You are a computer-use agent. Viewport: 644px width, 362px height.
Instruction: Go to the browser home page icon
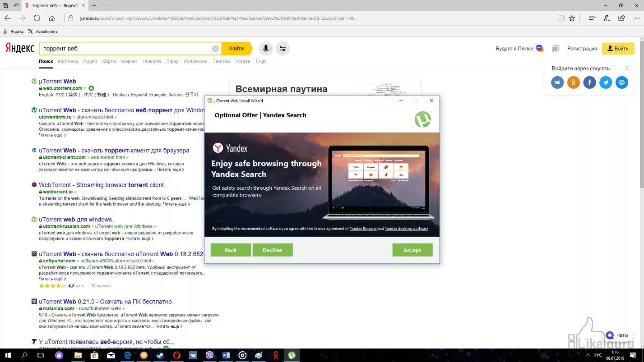52,18
